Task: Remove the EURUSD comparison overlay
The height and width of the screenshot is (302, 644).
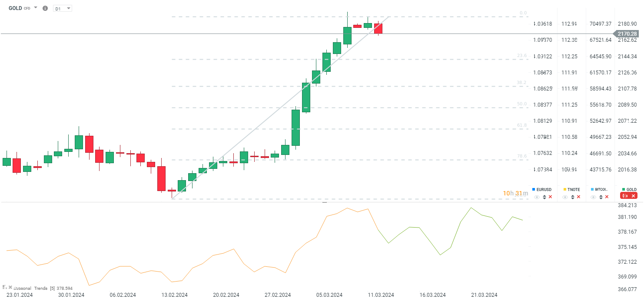Action: (x=550, y=197)
